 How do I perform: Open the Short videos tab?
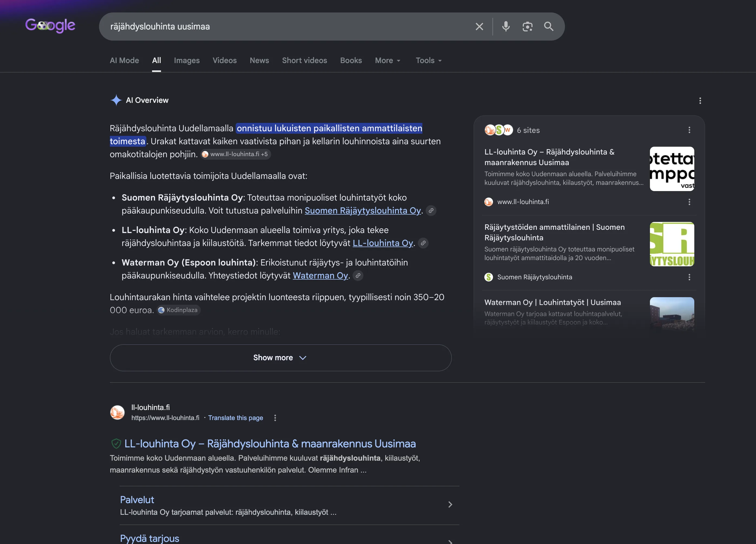[x=304, y=61]
